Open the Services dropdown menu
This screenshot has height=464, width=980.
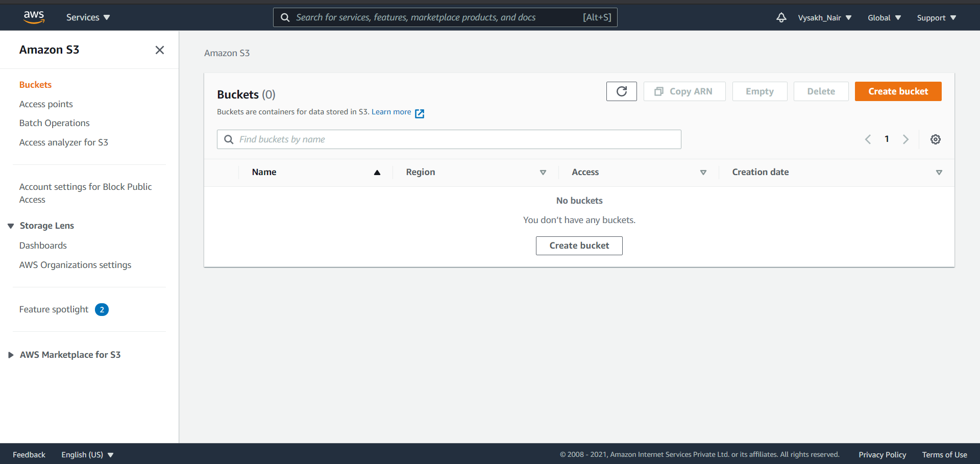(x=88, y=17)
